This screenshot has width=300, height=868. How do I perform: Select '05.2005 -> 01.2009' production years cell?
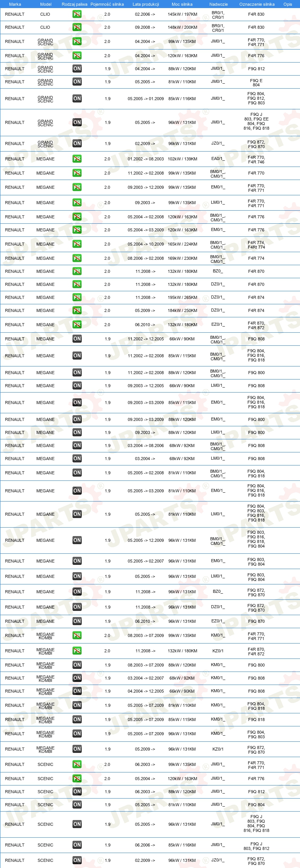[146, 99]
